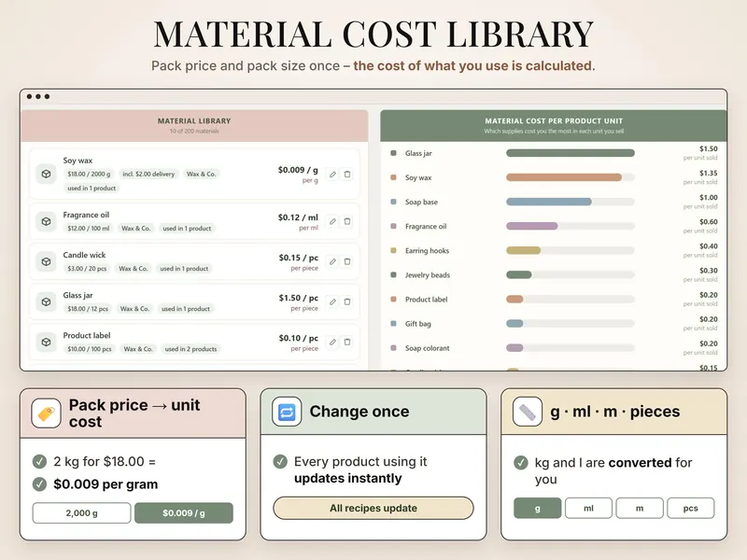Click the Jewelry beads row label
747x560 pixels.
click(x=428, y=275)
